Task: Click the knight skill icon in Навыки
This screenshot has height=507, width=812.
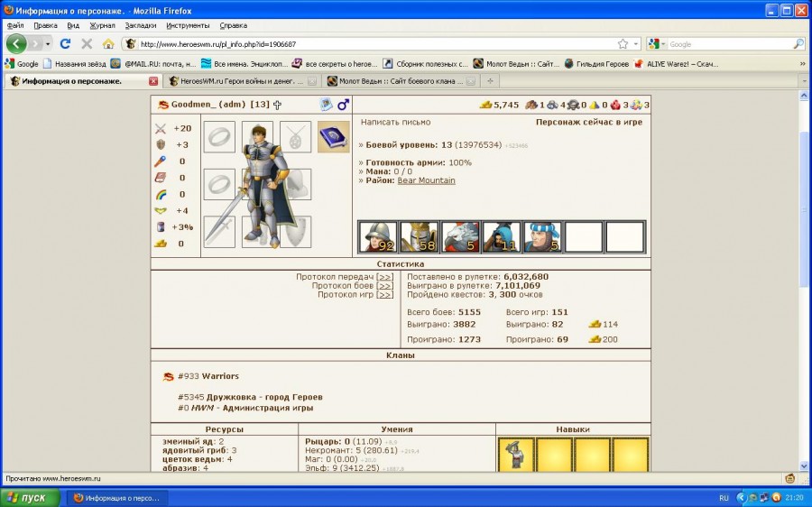Action: point(516,455)
